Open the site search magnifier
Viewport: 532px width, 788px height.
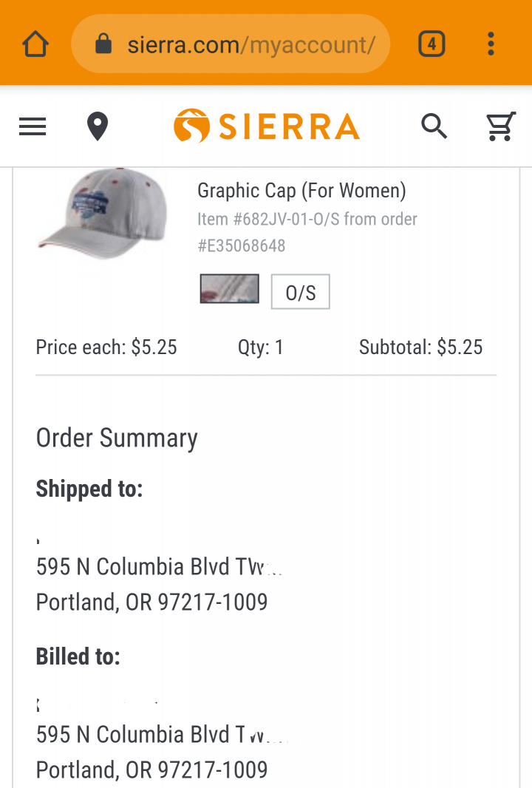(434, 127)
